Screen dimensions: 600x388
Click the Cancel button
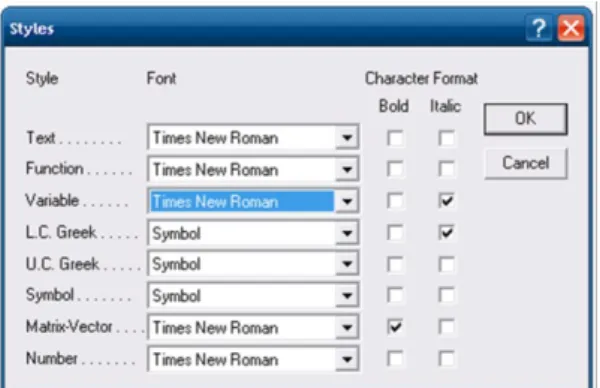[x=525, y=163]
